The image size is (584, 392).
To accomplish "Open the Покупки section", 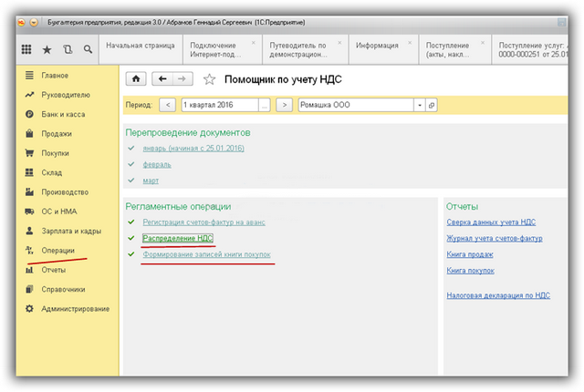I will click(55, 153).
